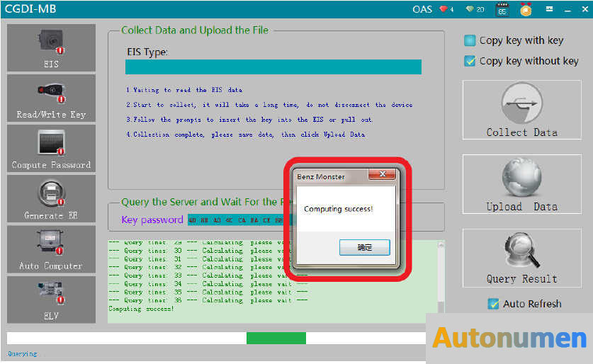The height and width of the screenshot is (364, 593).
Task: Open the Auto Computer module
Action: coord(51,249)
